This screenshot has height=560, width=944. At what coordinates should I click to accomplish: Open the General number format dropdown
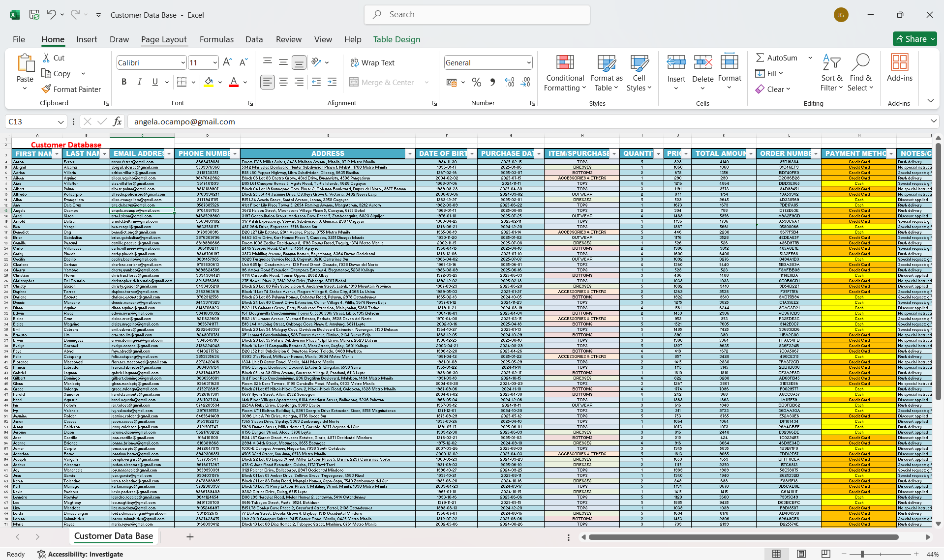point(529,62)
